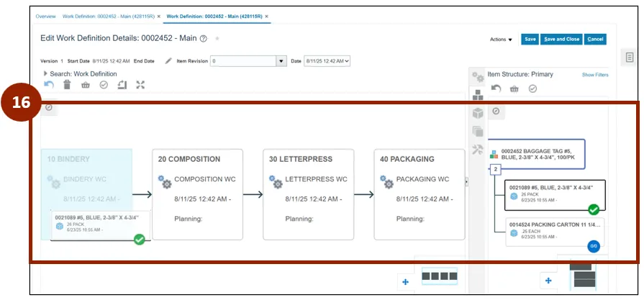The image size is (644, 300).
Task: Click the Cancel button
Action: click(x=595, y=39)
